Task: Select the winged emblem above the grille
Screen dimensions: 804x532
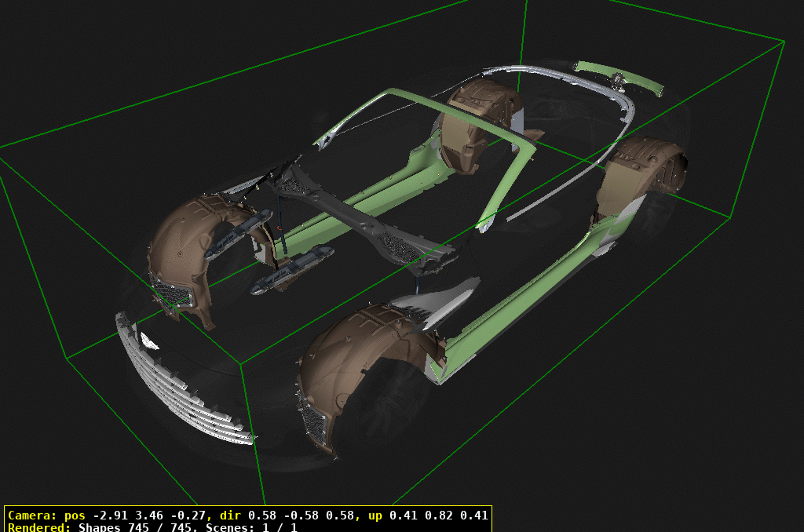Action: 147,341
